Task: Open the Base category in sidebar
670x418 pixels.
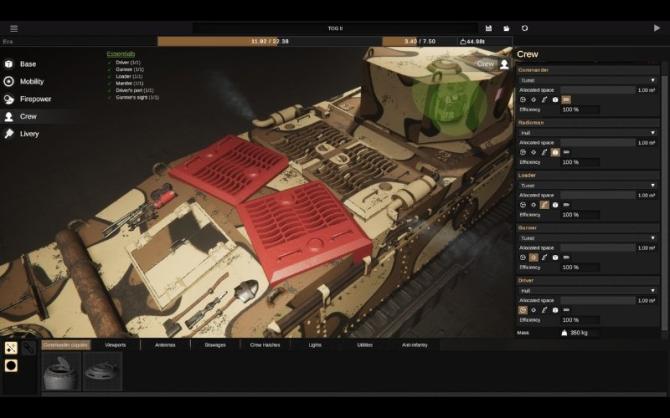Action: [x=29, y=64]
